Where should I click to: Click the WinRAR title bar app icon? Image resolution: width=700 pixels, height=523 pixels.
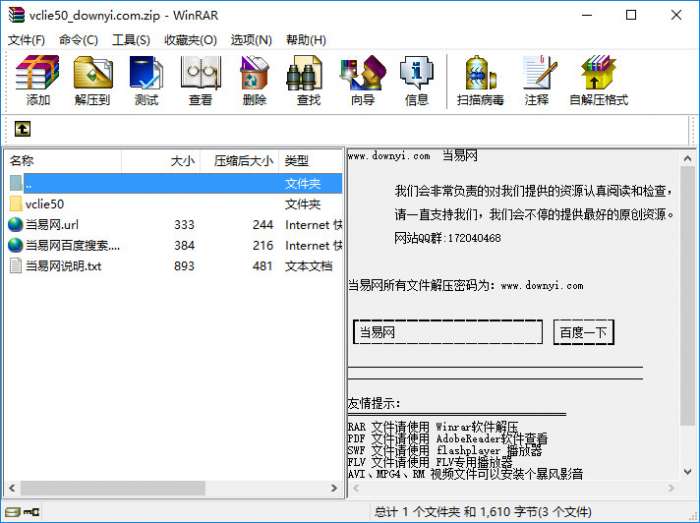click(16, 14)
